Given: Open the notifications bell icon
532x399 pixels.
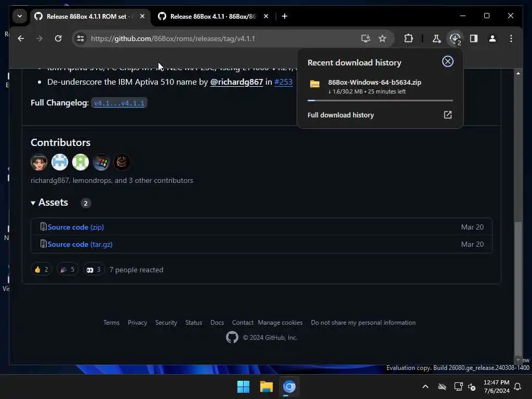Looking at the screenshot, I should click(517, 387).
